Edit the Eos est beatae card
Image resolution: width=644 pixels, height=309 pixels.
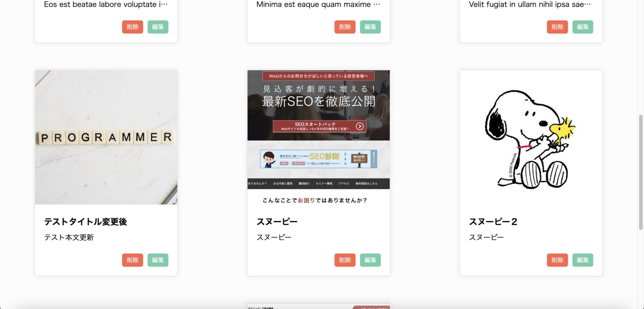point(158,27)
